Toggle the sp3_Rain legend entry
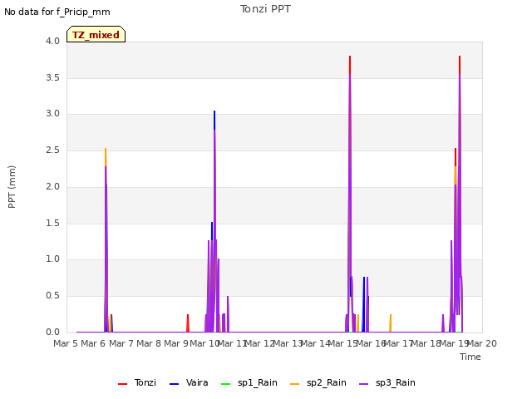This screenshot has width=532, height=399. pos(387,383)
